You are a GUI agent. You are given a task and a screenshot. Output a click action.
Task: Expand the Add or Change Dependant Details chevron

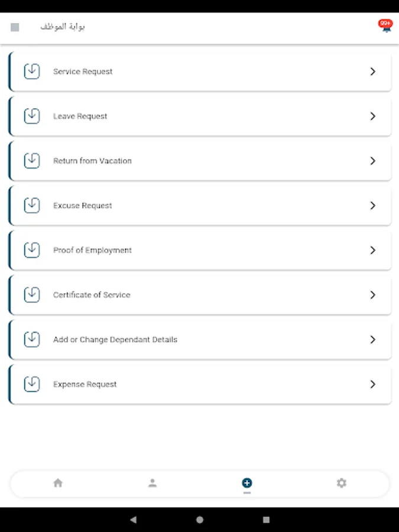372,339
